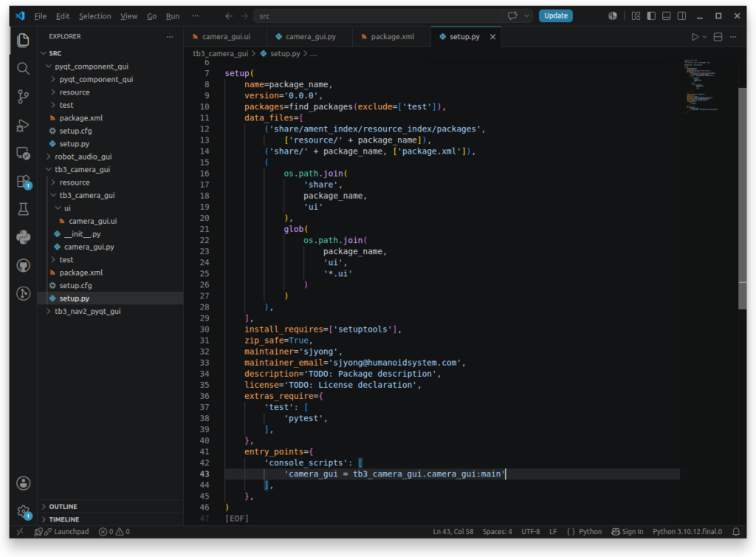
Task: Close the setup.py tab
Action: tap(492, 37)
